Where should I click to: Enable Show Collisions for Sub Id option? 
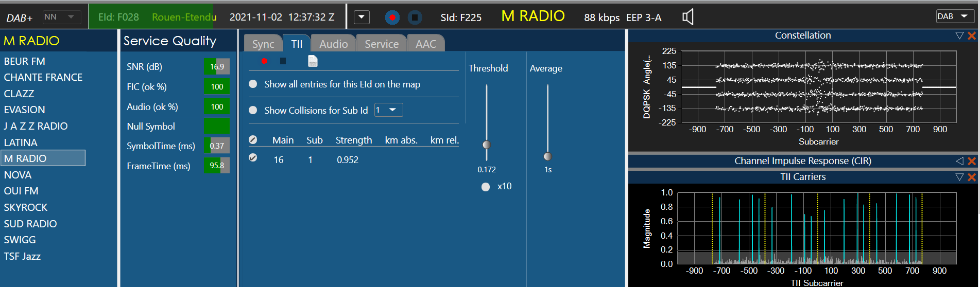point(253,110)
